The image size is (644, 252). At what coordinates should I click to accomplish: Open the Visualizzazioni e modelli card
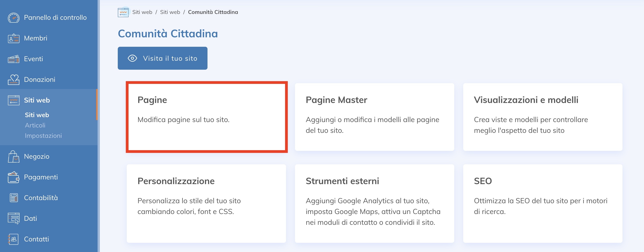tap(543, 117)
